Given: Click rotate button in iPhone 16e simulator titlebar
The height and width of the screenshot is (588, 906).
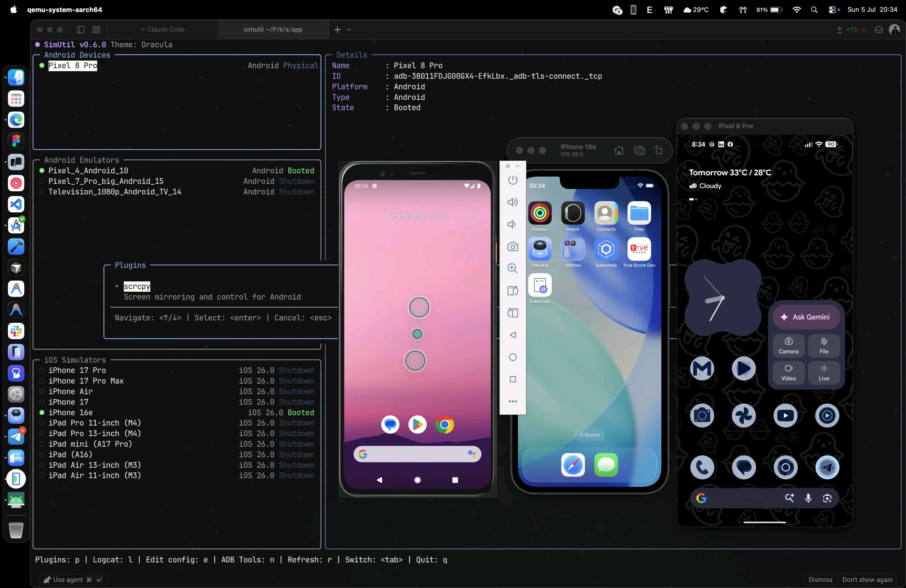Looking at the screenshot, I should tap(659, 151).
